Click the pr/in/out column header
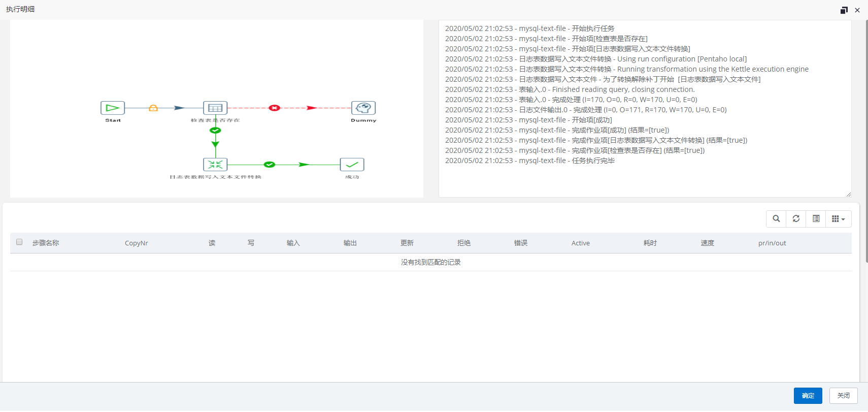The image size is (868, 412). (772, 243)
